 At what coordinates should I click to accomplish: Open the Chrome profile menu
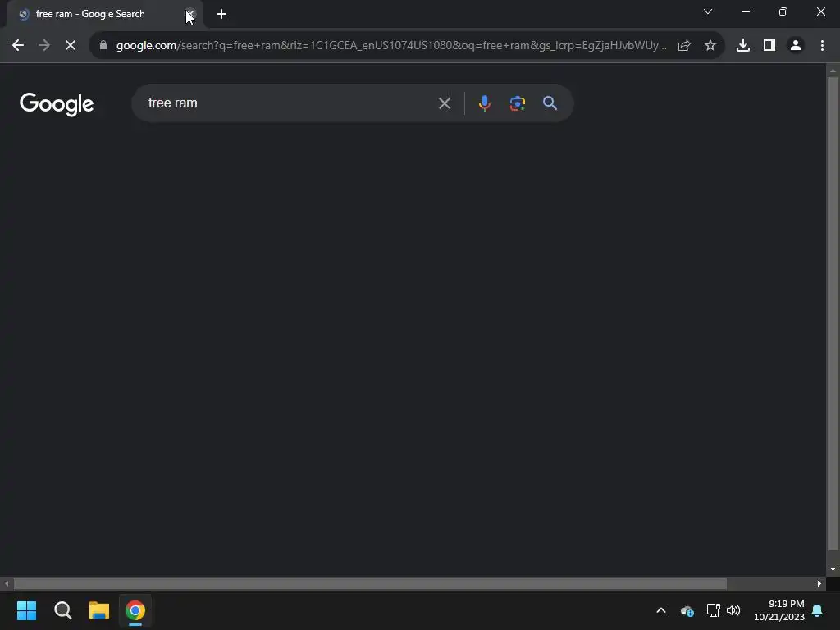(x=796, y=46)
